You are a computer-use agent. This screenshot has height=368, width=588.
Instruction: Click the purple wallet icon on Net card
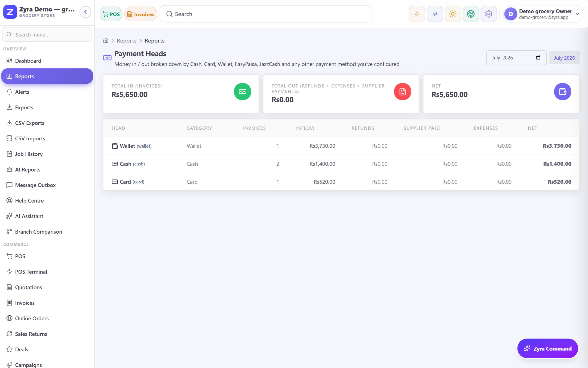click(562, 92)
